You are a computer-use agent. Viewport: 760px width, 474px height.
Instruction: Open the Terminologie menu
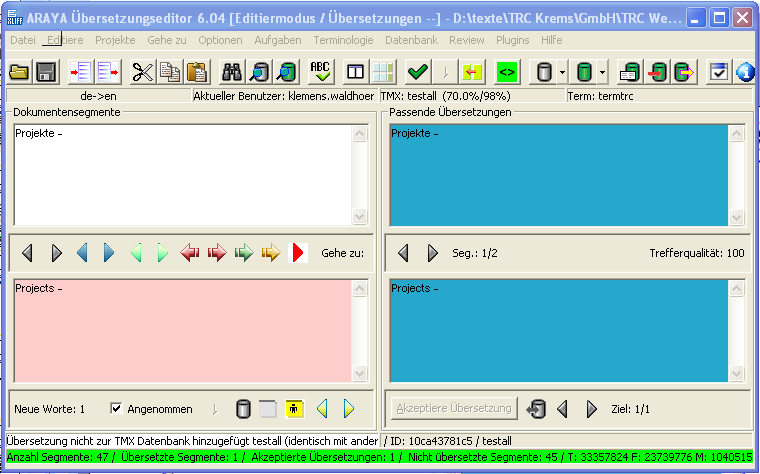click(343, 40)
